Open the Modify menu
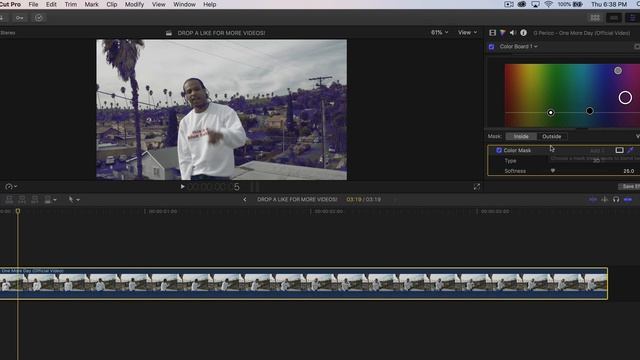This screenshot has width=640, height=360. click(x=134, y=4)
